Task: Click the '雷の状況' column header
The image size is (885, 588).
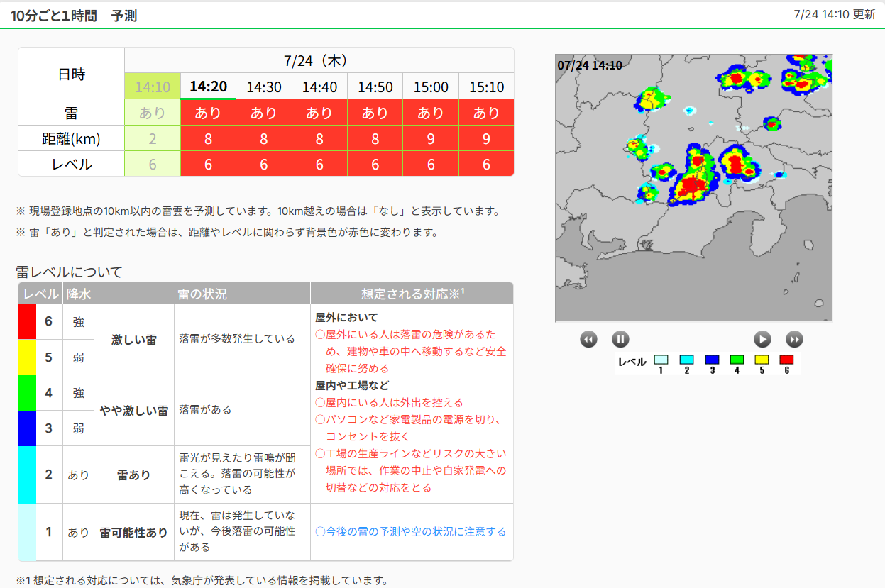Action: click(x=202, y=294)
